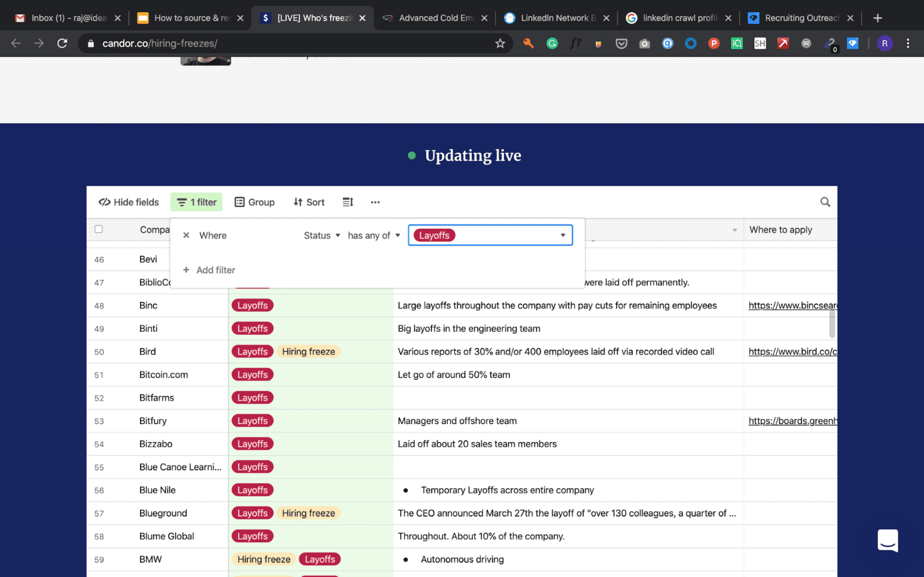
Task: Remove the Status filter with the X
Action: (186, 235)
